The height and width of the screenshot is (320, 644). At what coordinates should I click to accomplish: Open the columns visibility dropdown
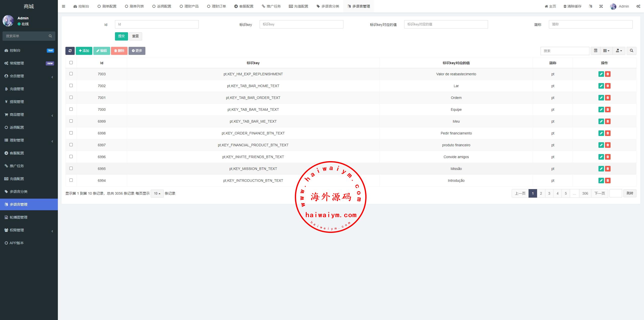(x=606, y=51)
